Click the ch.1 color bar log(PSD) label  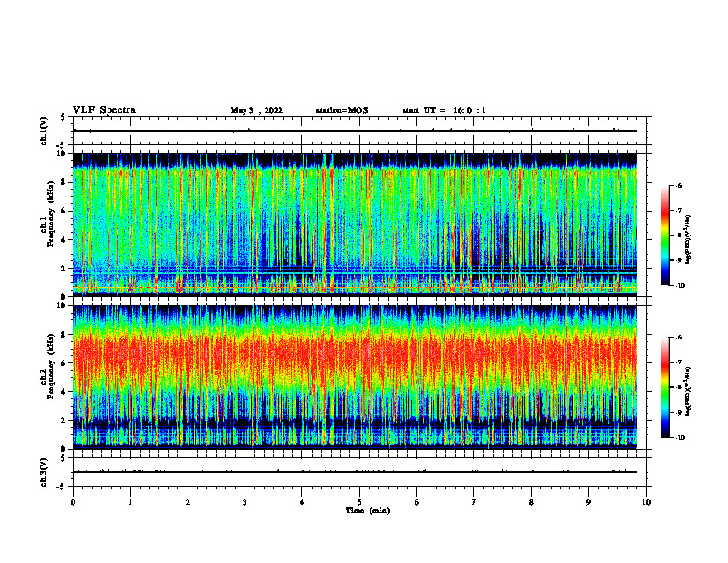point(688,239)
